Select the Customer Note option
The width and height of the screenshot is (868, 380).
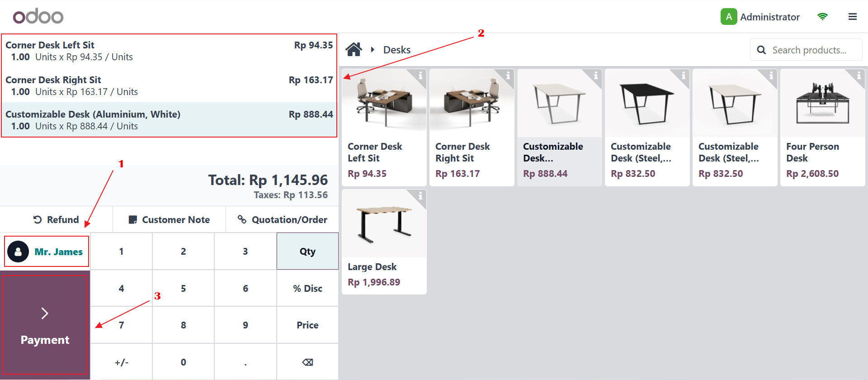click(169, 219)
